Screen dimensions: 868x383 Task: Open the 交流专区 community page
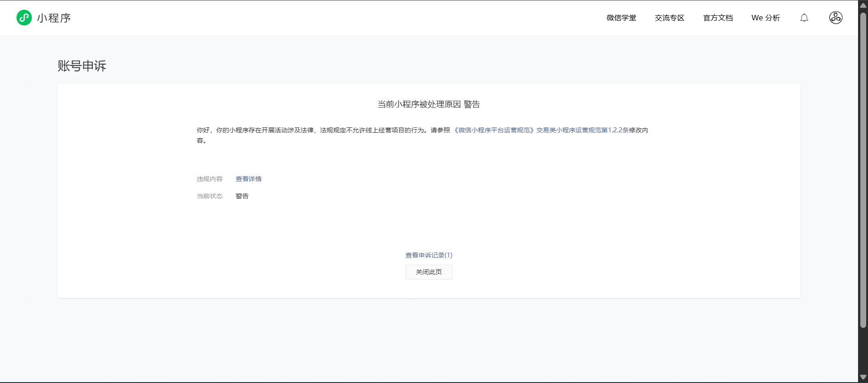pyautogui.click(x=670, y=18)
